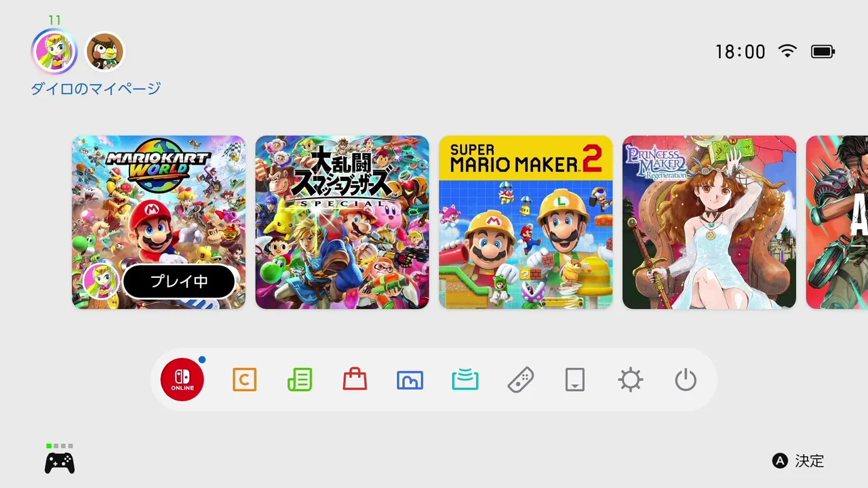Open the green News icon
Image resolution: width=868 pixels, height=488 pixels.
tap(300, 380)
